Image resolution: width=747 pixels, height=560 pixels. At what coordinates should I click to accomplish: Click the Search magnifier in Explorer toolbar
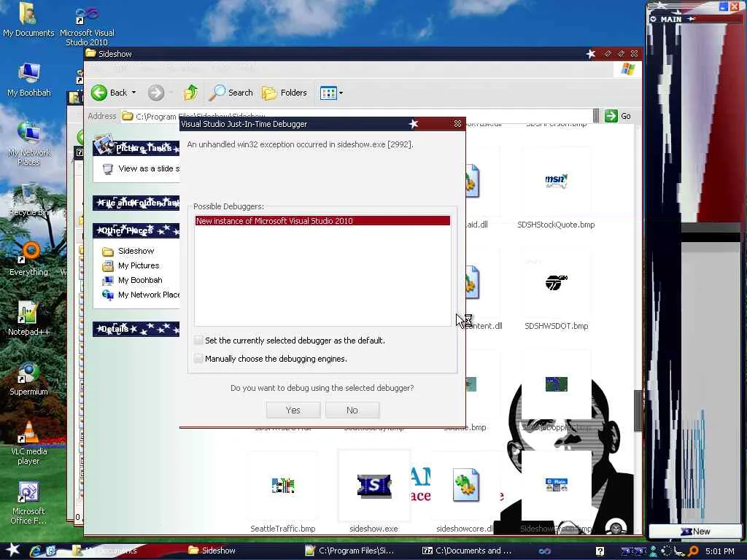click(217, 93)
